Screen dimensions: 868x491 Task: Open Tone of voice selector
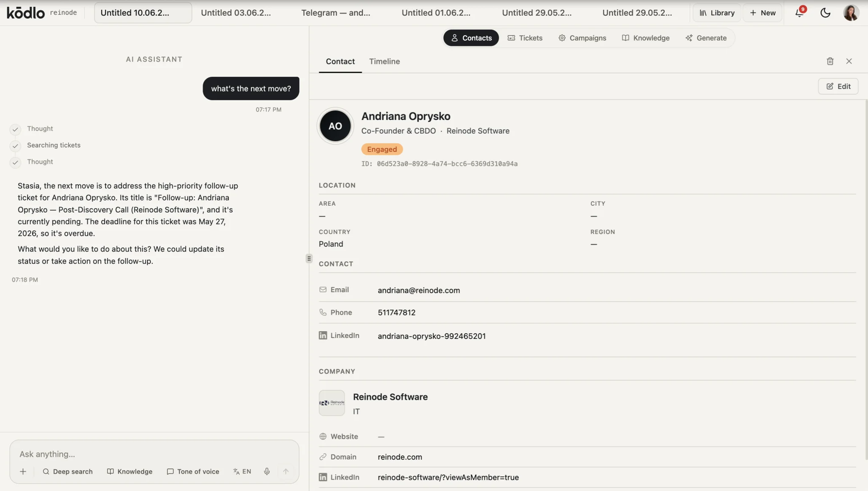(x=193, y=471)
